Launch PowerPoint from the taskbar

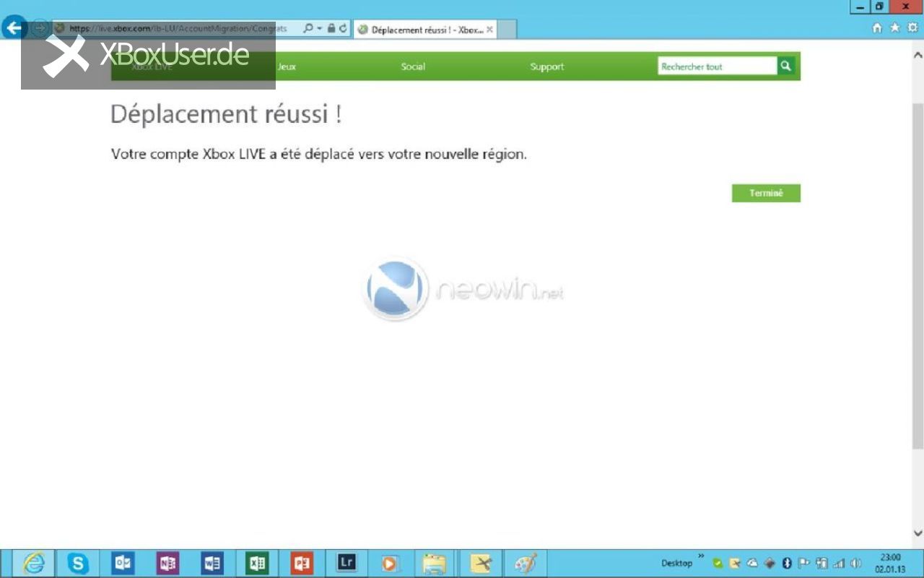point(302,564)
